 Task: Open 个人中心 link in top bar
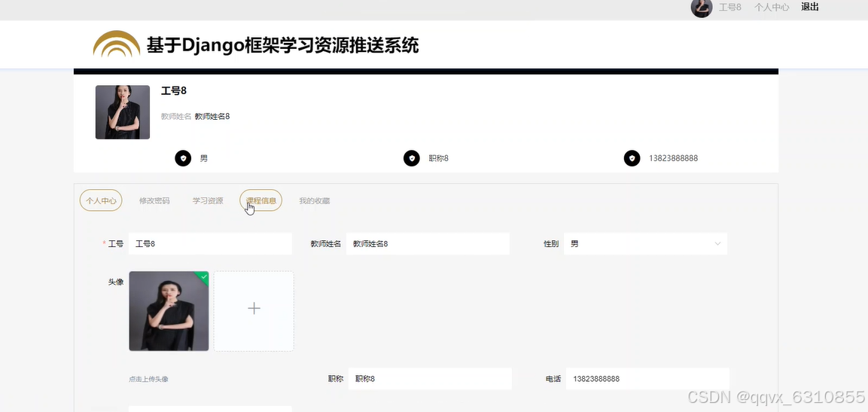point(772,8)
